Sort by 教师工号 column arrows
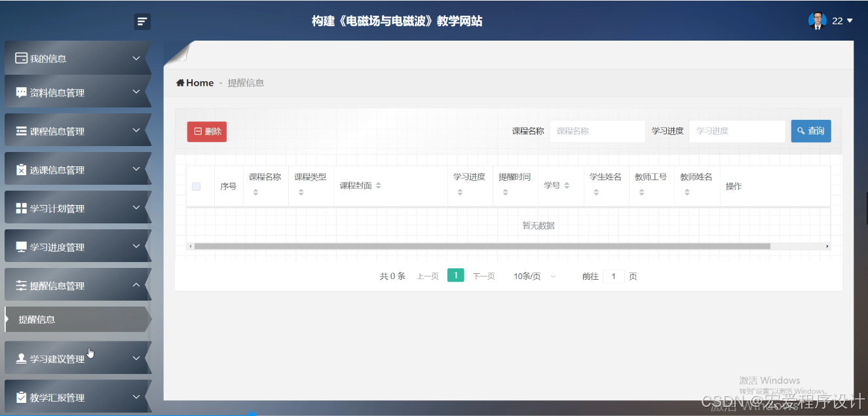The image size is (868, 416). (641, 193)
